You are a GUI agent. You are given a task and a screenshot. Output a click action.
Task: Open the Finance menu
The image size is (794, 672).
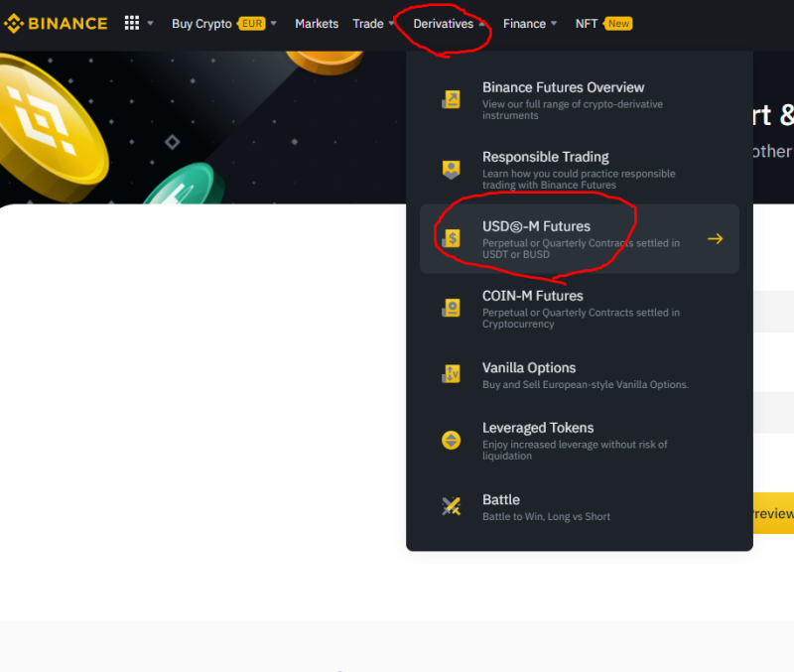(524, 24)
